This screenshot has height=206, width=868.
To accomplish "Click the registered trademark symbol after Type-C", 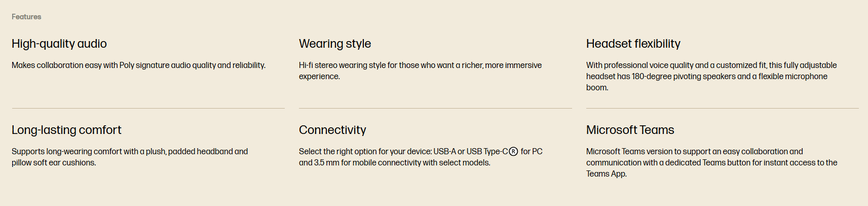I will (513, 152).
